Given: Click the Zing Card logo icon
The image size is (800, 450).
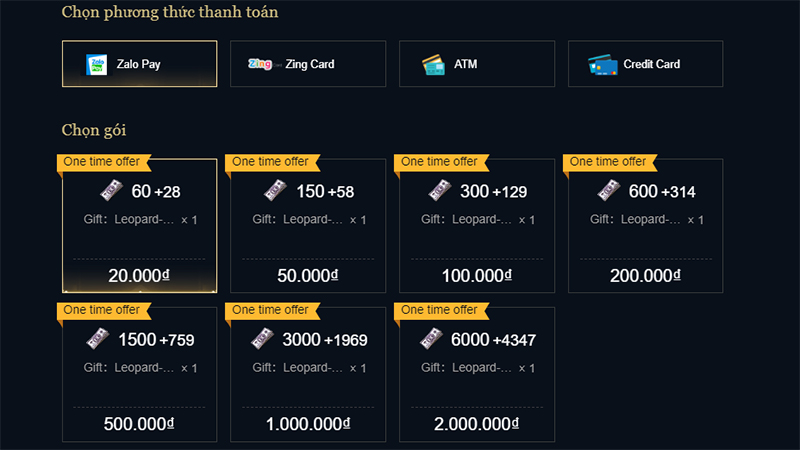Looking at the screenshot, I should coord(264,64).
